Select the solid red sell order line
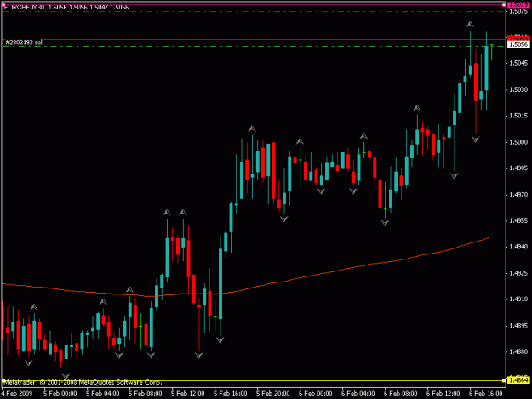The width and height of the screenshot is (532, 399). [x=254, y=40]
